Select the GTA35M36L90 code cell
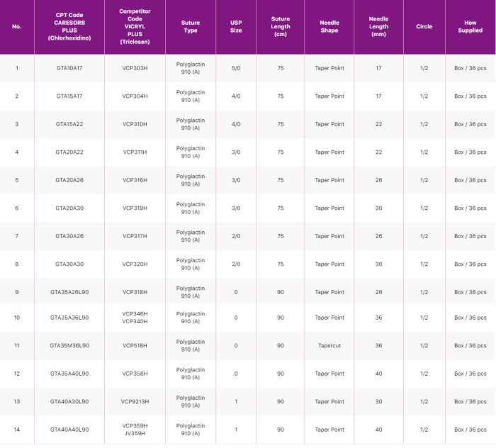Image resolution: width=496 pixels, height=448 pixels. pos(69,346)
